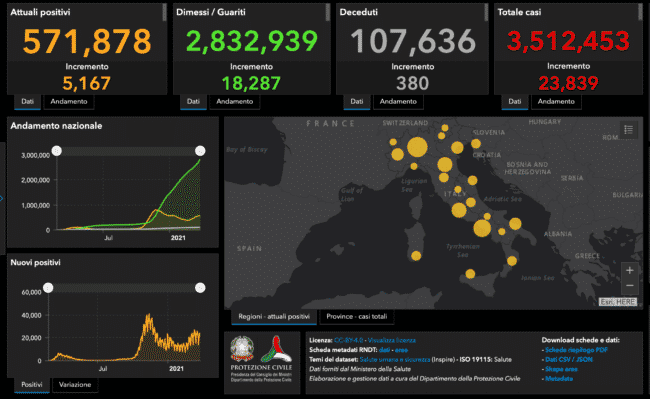This screenshot has height=399, width=650.
Task: Click the scrollbar in Dimessi / Guariti card
Action: click(x=327, y=12)
